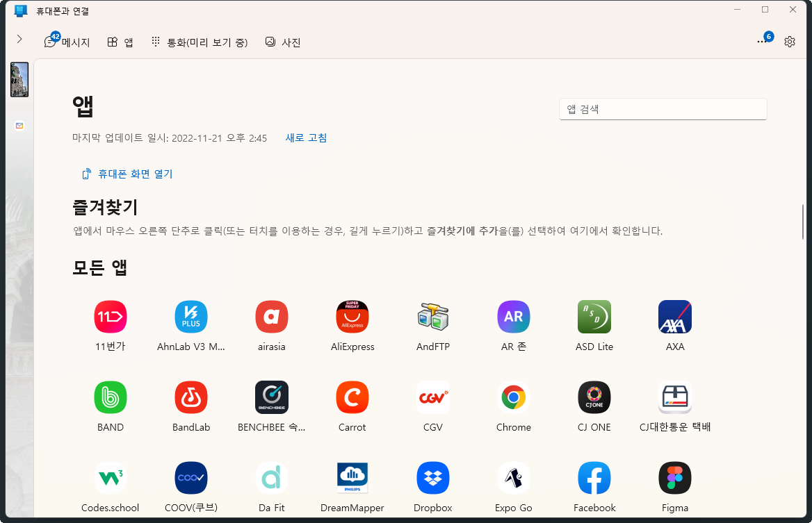Launch the BandLab app

(191, 397)
